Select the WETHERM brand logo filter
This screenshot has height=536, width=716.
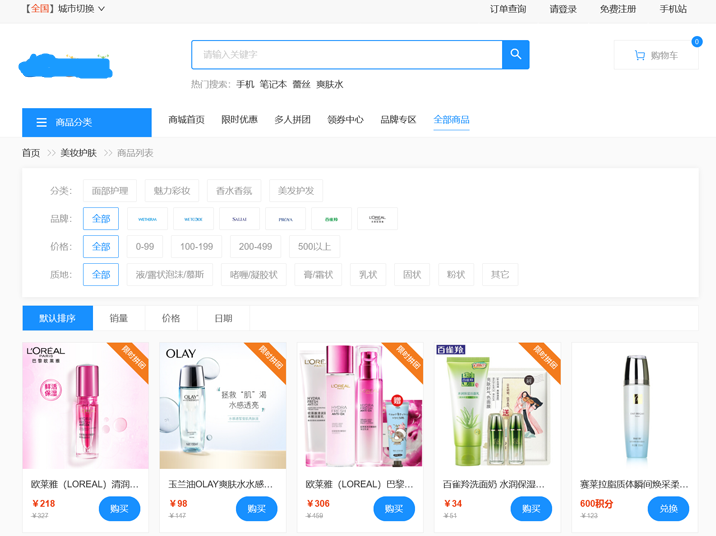tap(147, 219)
